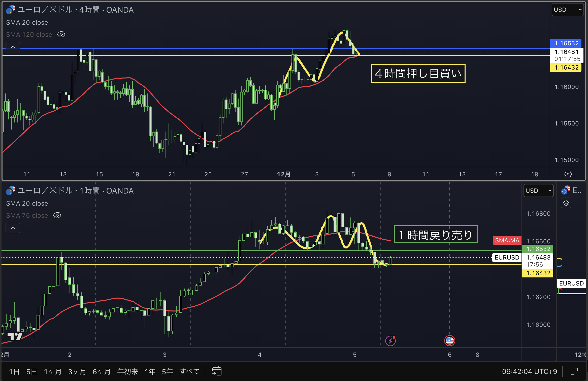
Task: Collapse the lower chart's indicator legend
Action: coord(13,228)
